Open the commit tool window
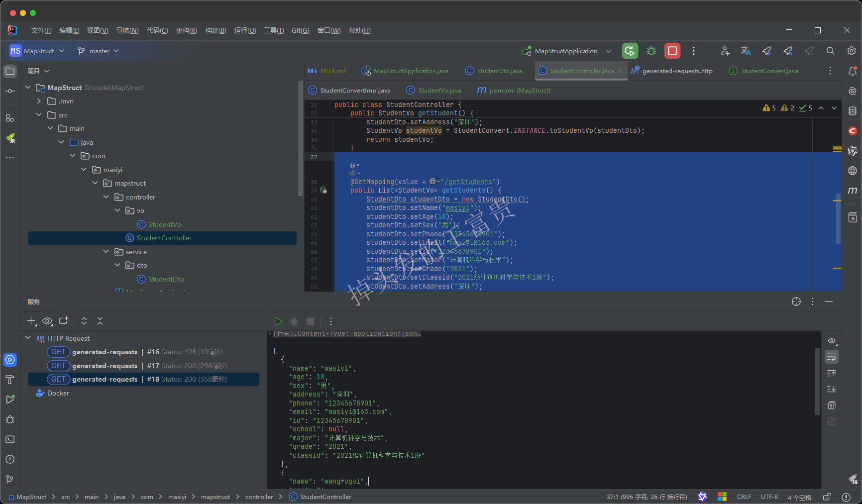862x504 pixels. [x=10, y=91]
